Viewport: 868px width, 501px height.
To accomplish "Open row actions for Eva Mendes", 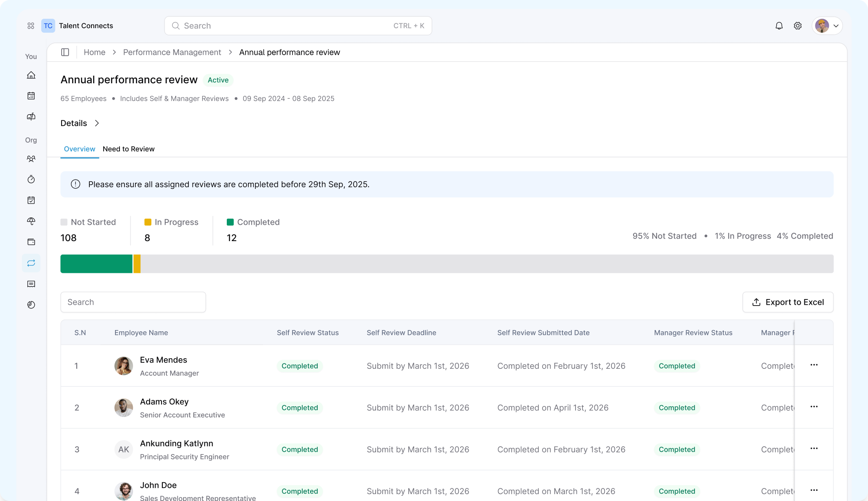I will 814,365.
